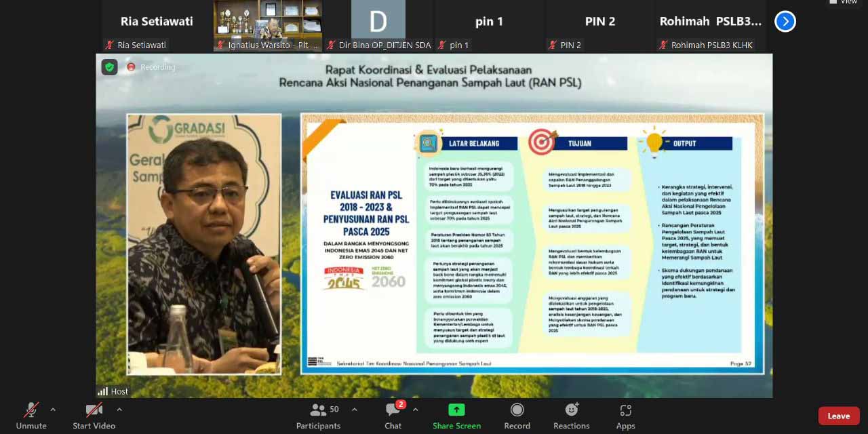868x434 pixels.
Task: Click the PIN 2 participant tile
Action: pyautogui.click(x=599, y=26)
